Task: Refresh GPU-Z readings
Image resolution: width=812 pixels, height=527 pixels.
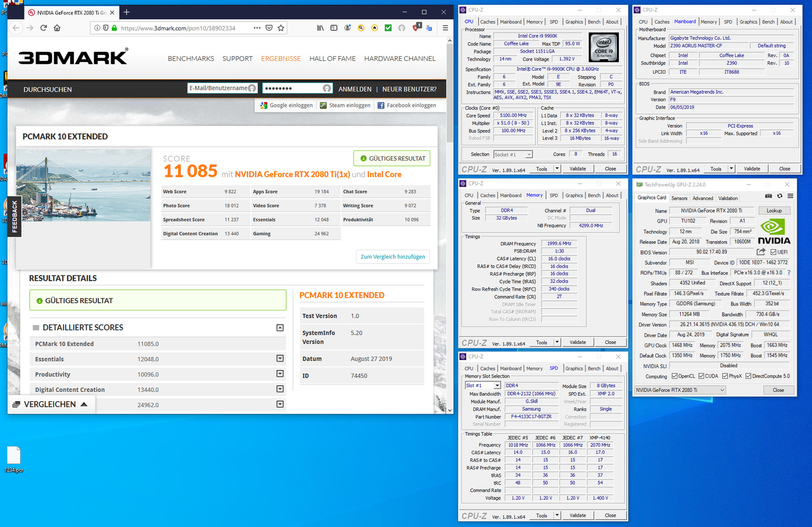Action: 779,196
